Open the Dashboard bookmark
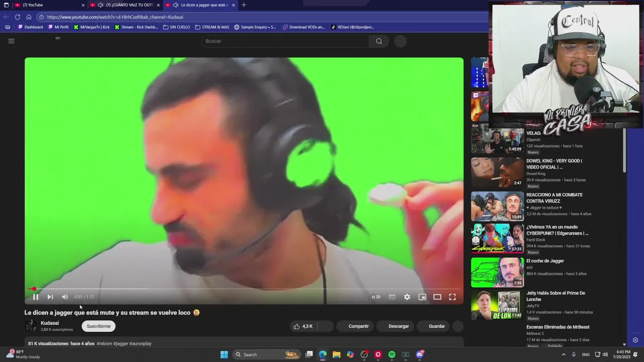The width and height of the screenshot is (644, 362). click(x=31, y=27)
